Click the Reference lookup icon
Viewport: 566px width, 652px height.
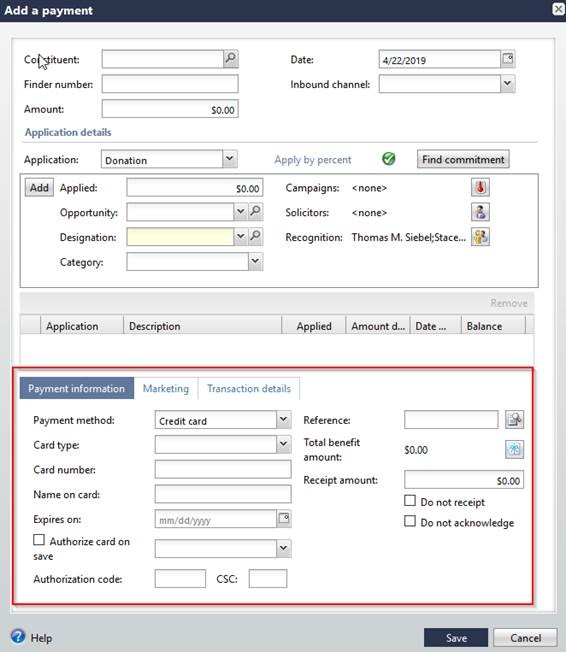click(x=514, y=420)
